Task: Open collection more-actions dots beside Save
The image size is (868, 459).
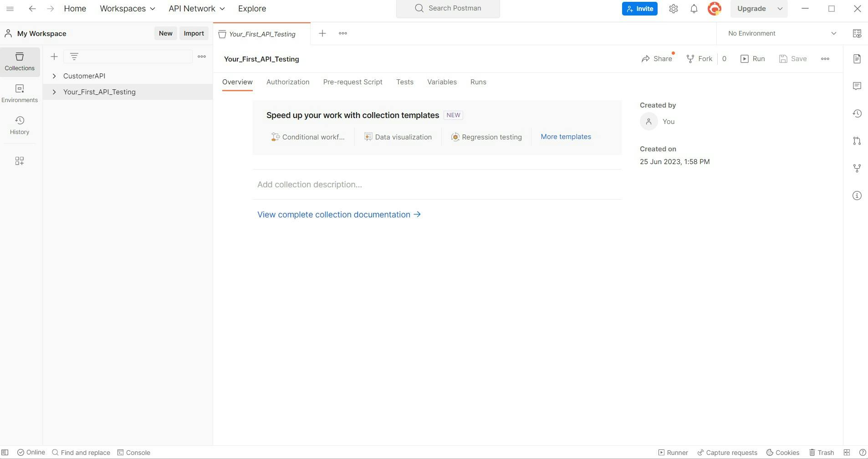Action: pyautogui.click(x=825, y=59)
